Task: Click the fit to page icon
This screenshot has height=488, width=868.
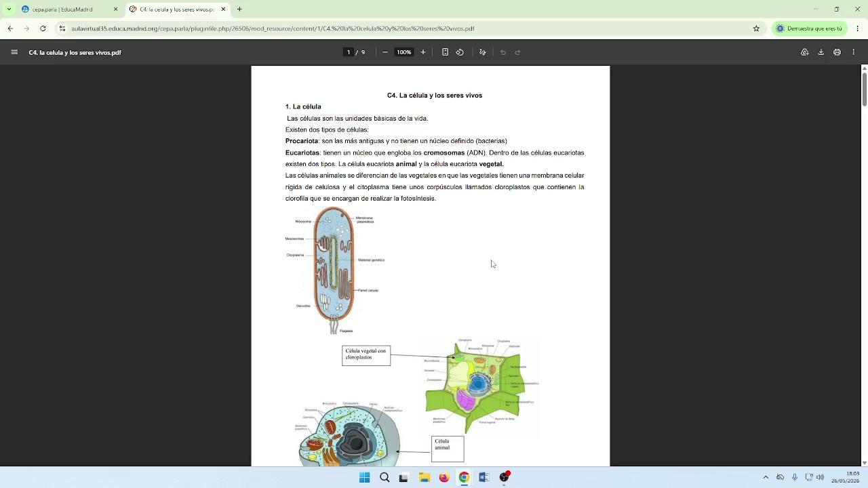Action: point(445,52)
